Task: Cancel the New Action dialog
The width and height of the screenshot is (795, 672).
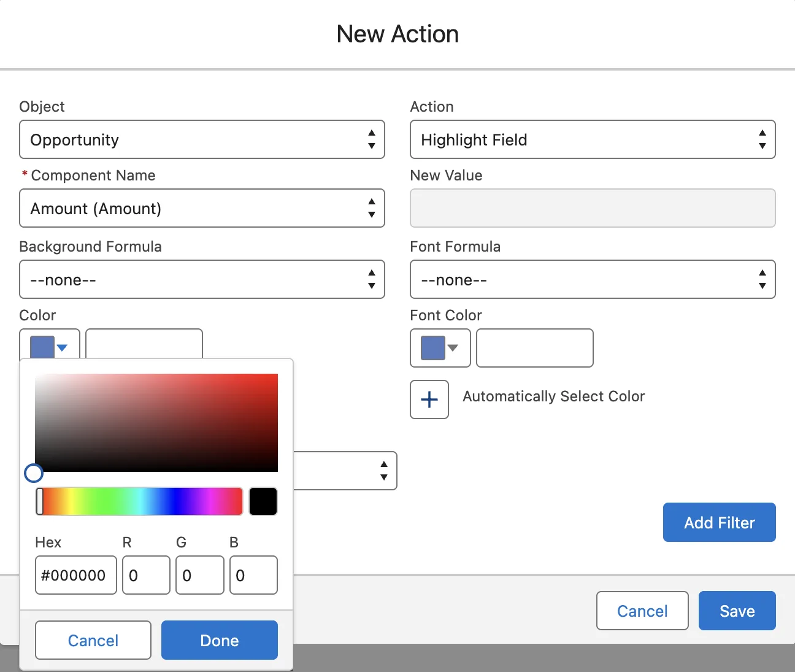Action: 642,611
